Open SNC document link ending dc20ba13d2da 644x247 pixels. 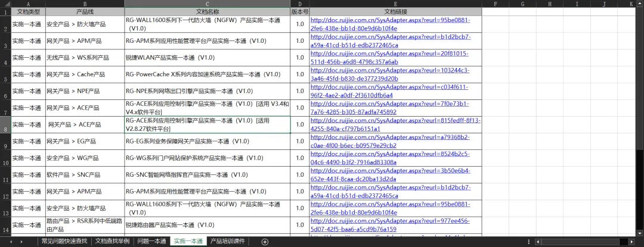(x=390, y=174)
